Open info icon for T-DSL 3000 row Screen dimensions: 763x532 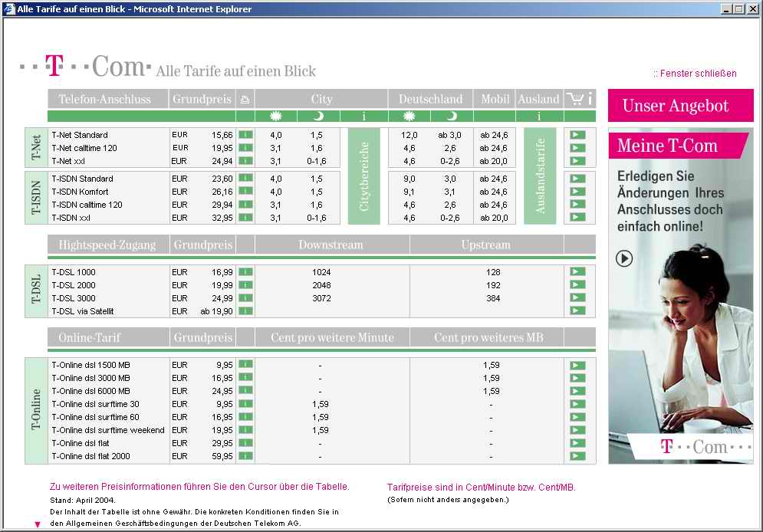pyautogui.click(x=245, y=298)
